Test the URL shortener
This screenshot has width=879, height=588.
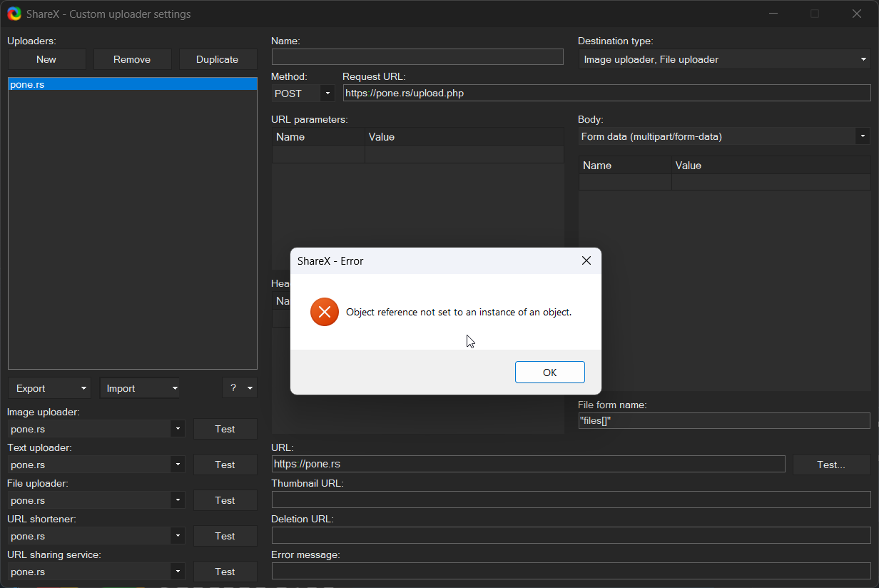(x=225, y=536)
